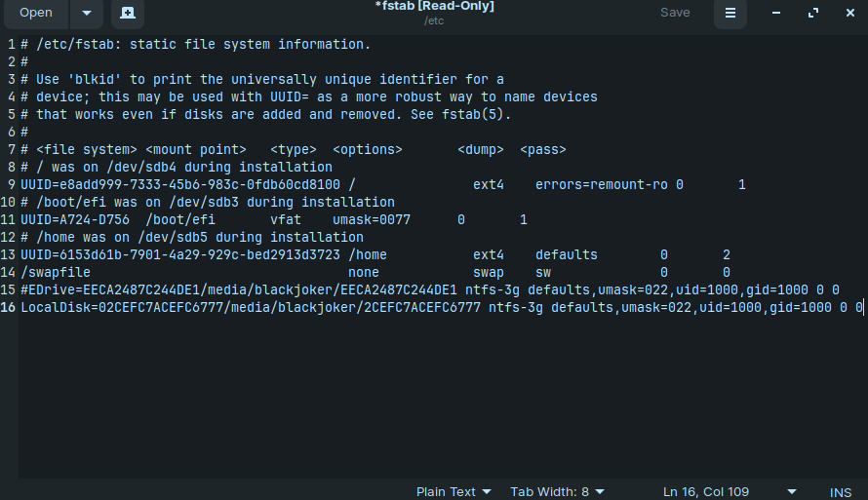Click the arrow next to Ln 16, Col 109
The width and height of the screenshot is (868, 500).
(x=792, y=491)
